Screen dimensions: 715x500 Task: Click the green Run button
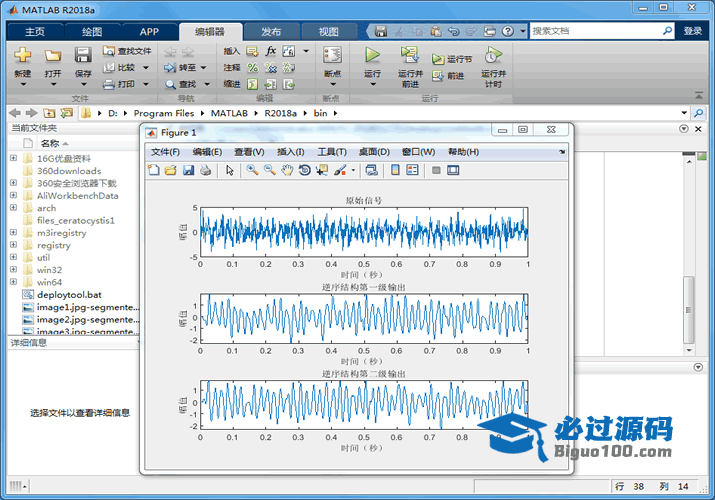(372, 56)
